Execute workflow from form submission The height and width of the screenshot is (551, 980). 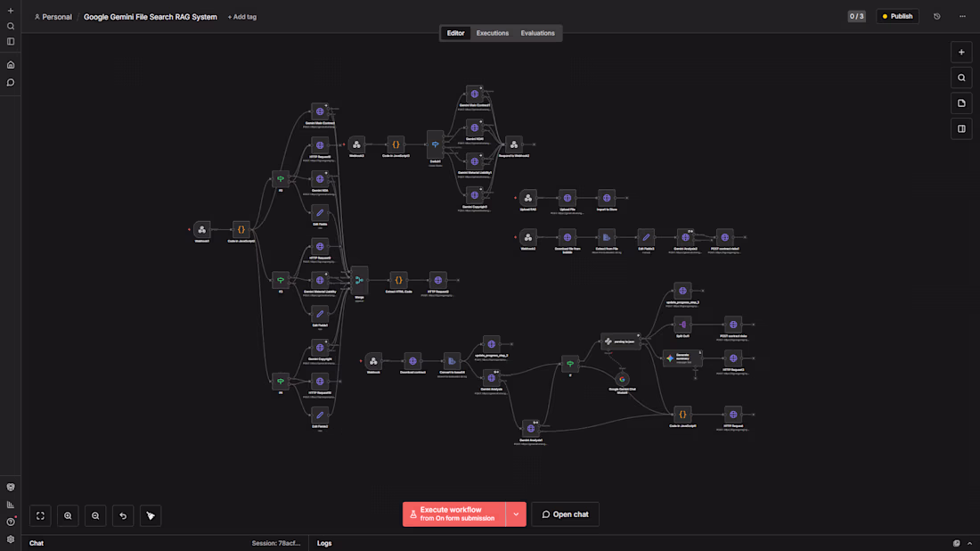tap(454, 514)
